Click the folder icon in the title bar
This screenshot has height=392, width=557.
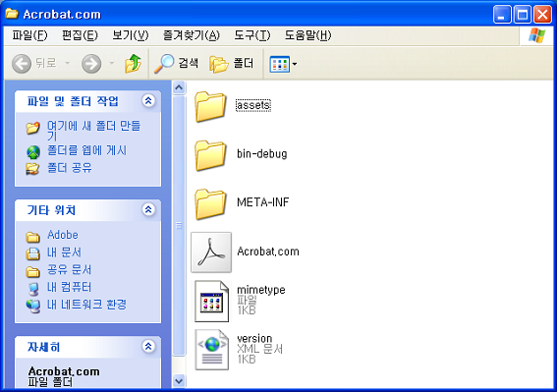click(12, 14)
